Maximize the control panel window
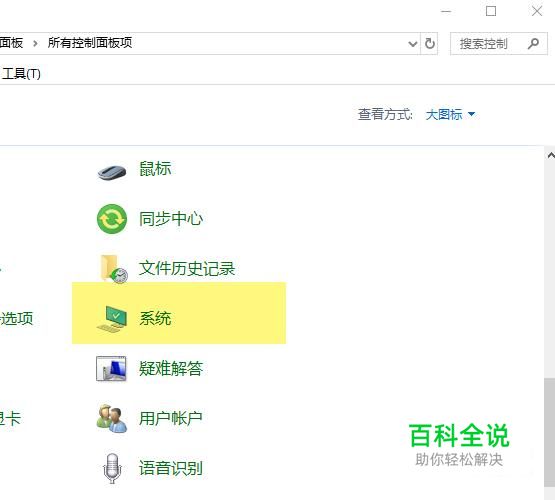Image resolution: width=555 pixels, height=500 pixels. coord(491,11)
